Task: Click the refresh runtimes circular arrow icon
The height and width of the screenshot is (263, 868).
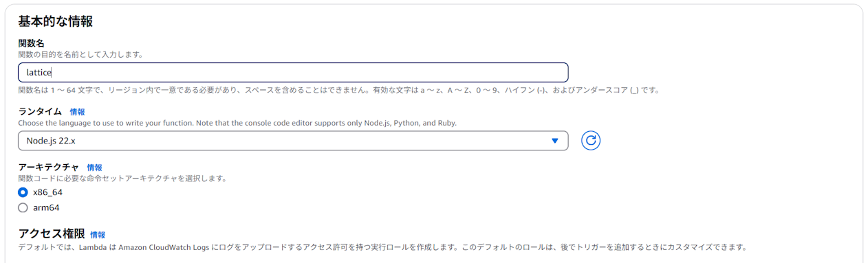Action: (x=591, y=141)
